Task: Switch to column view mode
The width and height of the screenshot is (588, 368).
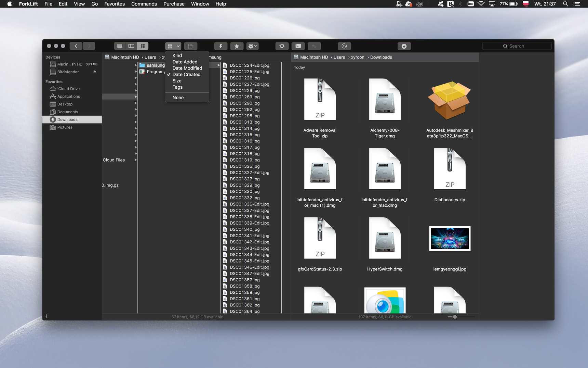Action: (131, 46)
